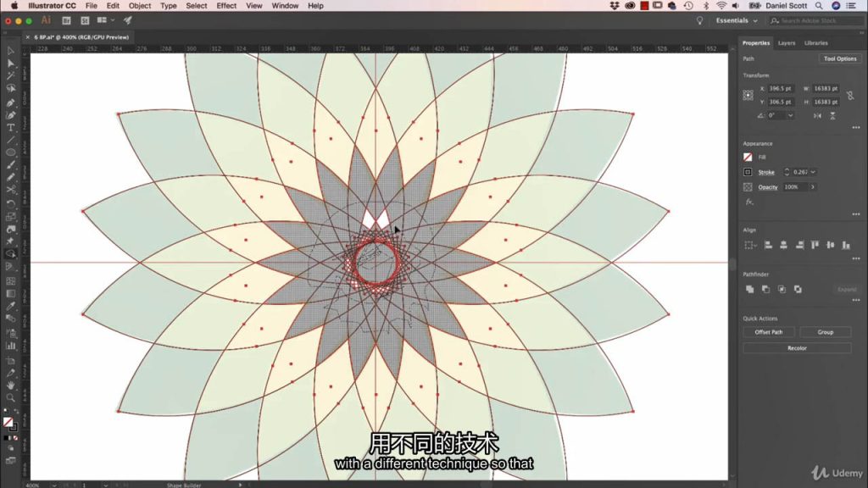Open the Align To dropdown

[750, 245]
